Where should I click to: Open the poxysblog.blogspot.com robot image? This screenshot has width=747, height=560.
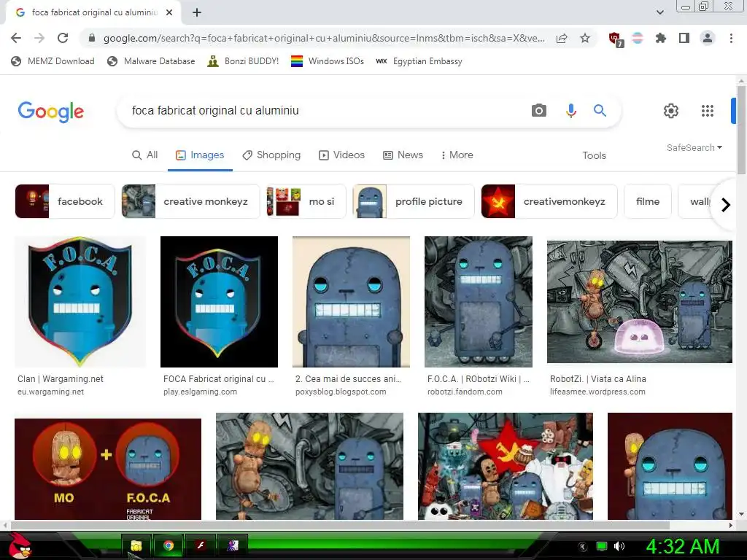[351, 301]
